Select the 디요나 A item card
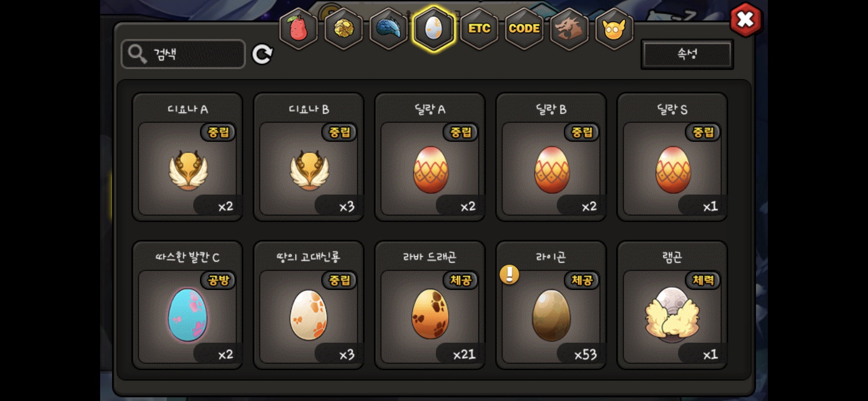 pos(188,157)
